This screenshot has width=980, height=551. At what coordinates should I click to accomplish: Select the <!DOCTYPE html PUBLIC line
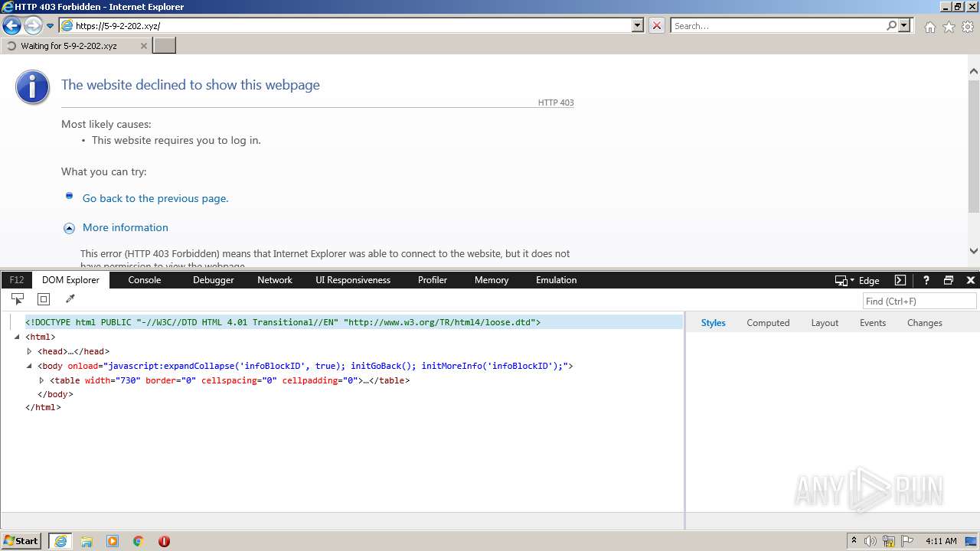354,323
